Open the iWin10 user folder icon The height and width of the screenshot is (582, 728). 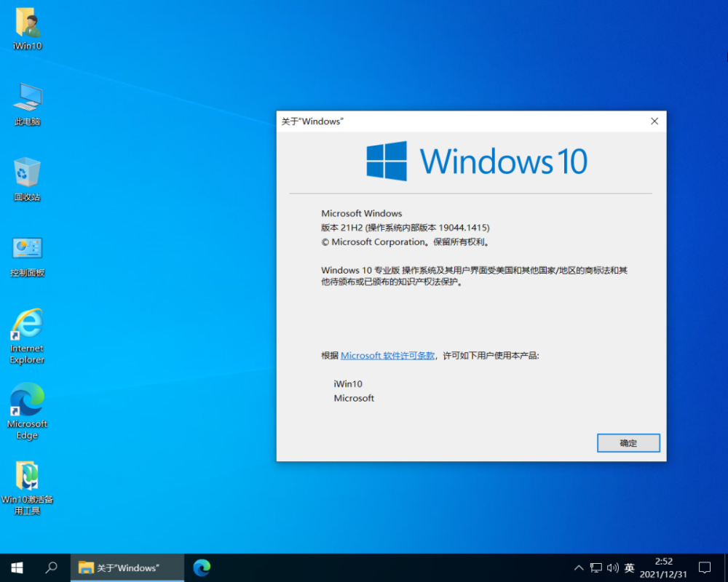28,28
